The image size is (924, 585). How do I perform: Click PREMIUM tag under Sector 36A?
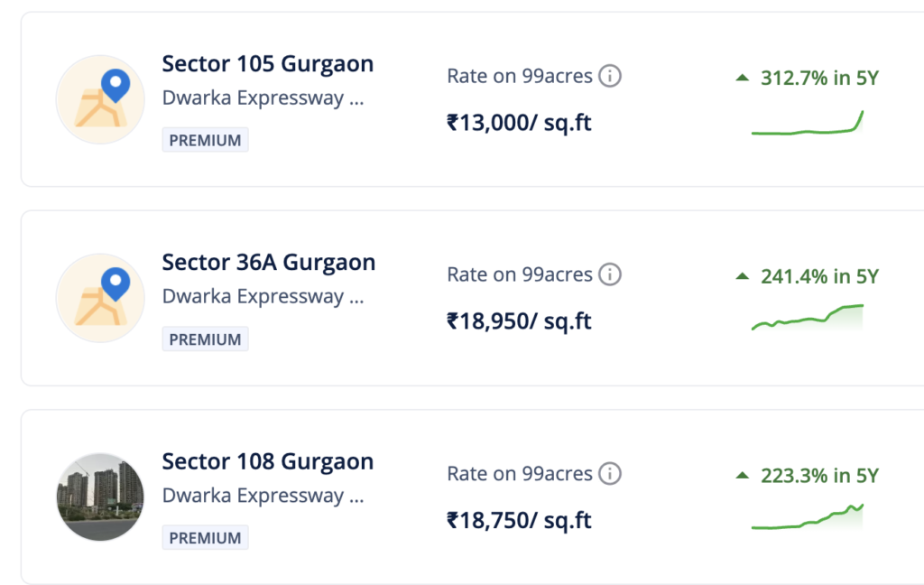(x=205, y=339)
